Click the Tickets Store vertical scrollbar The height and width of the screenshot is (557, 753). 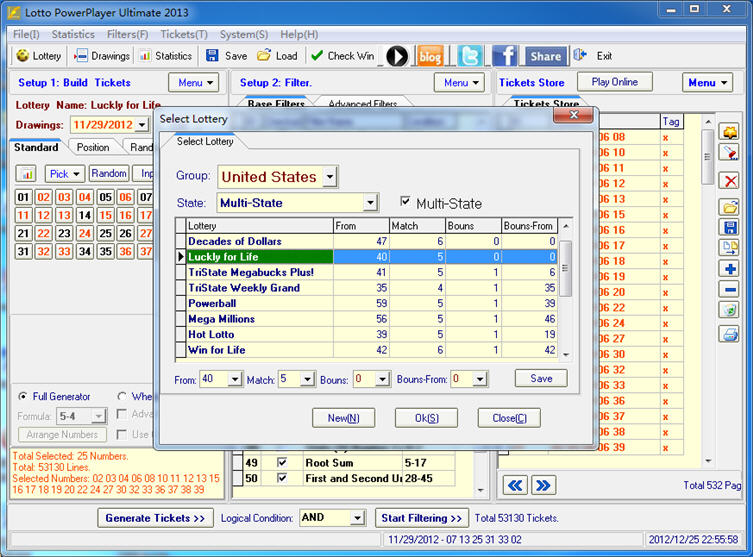707,291
